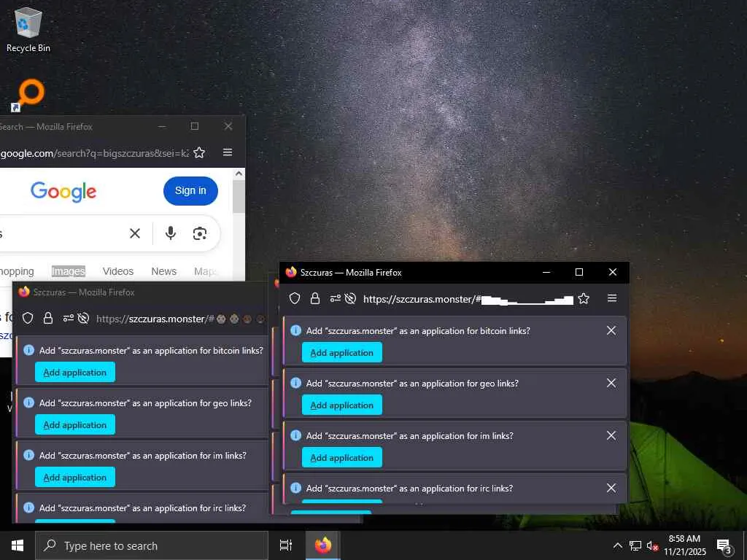The width and height of the screenshot is (747, 560).
Task: Add application for im links, front window
Action: (342, 458)
